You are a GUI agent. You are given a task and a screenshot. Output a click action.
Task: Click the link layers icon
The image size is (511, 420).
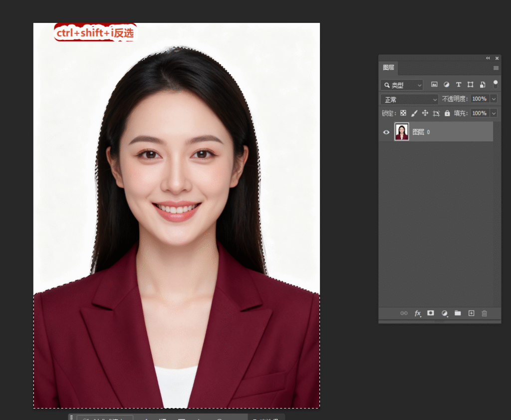[404, 313]
